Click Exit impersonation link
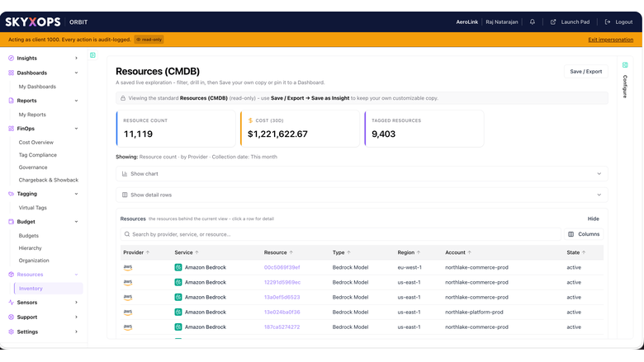The height and width of the screenshot is (362, 644). pos(611,40)
